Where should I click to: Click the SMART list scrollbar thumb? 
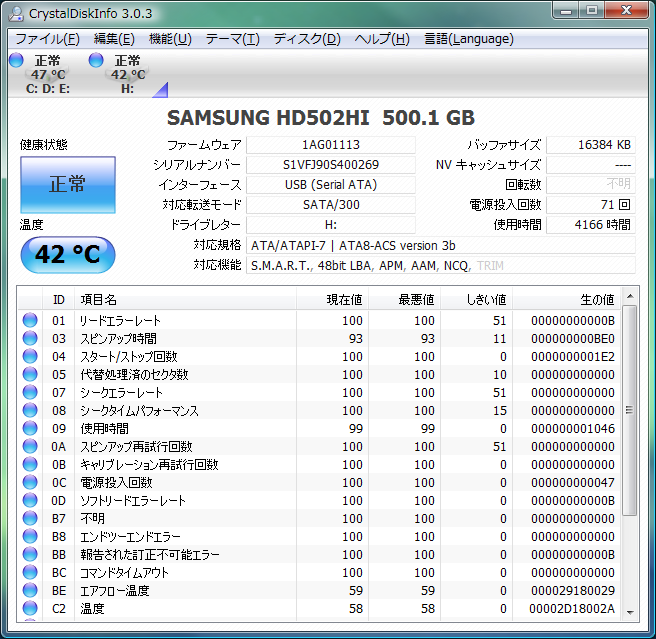(x=630, y=410)
